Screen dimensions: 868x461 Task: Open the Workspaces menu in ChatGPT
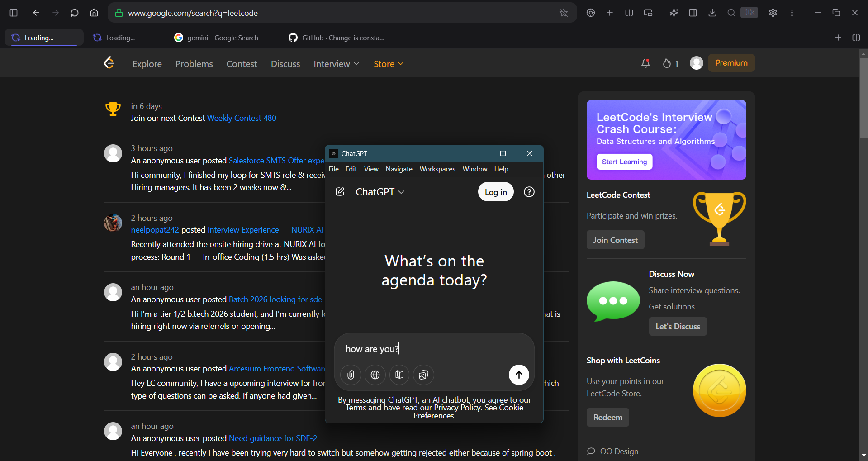point(437,169)
